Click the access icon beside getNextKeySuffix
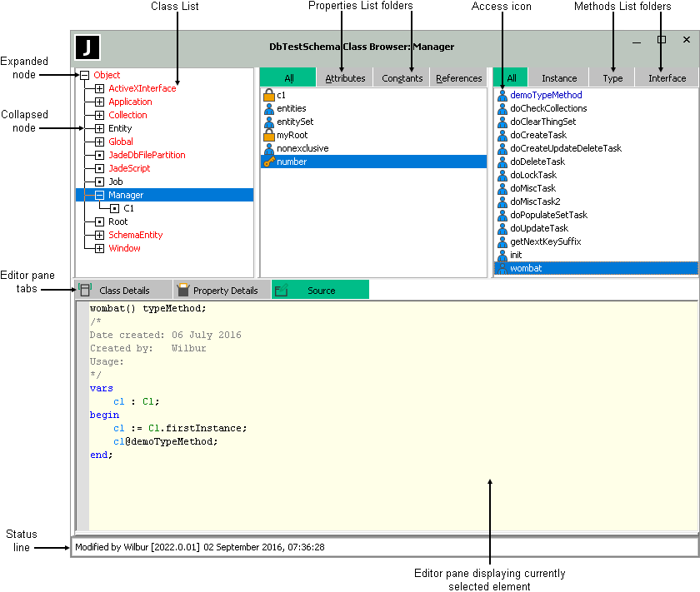 point(502,241)
